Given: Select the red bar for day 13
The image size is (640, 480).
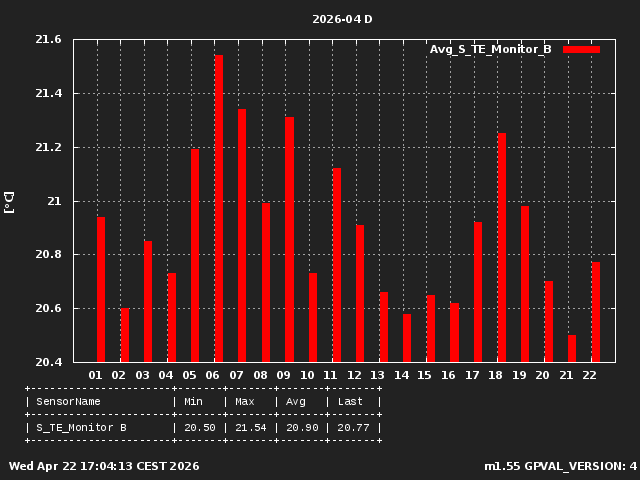Looking at the screenshot, I should click(384, 327).
